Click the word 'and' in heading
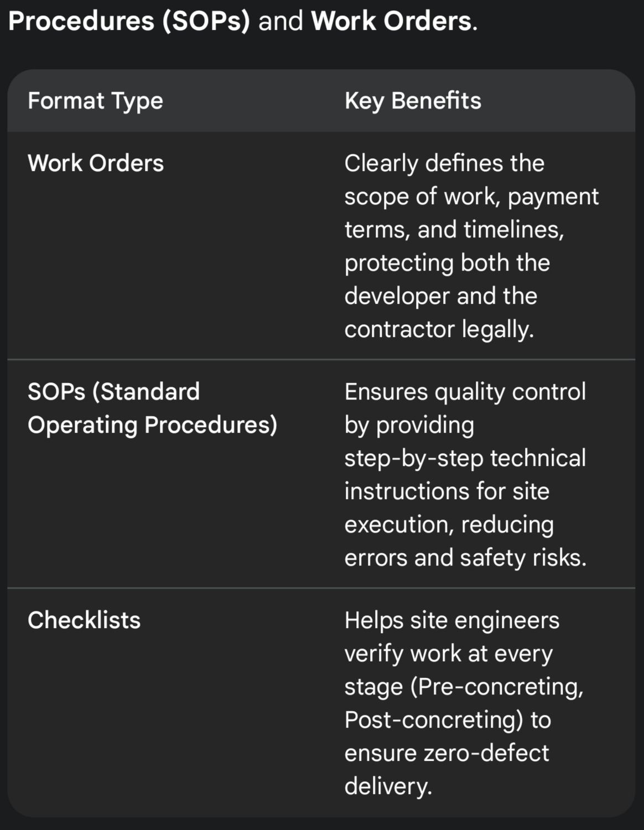Viewport: 644px width, 830px height. pyautogui.click(x=281, y=21)
